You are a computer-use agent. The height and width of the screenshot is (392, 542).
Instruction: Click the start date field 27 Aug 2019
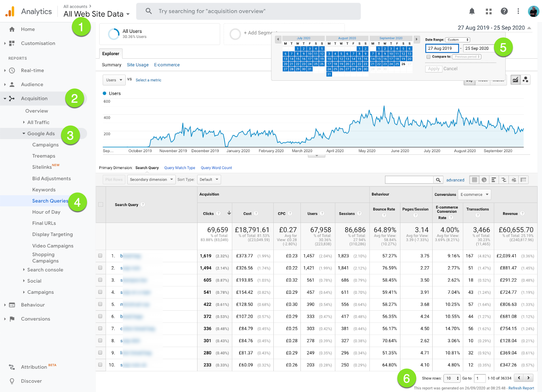[442, 48]
